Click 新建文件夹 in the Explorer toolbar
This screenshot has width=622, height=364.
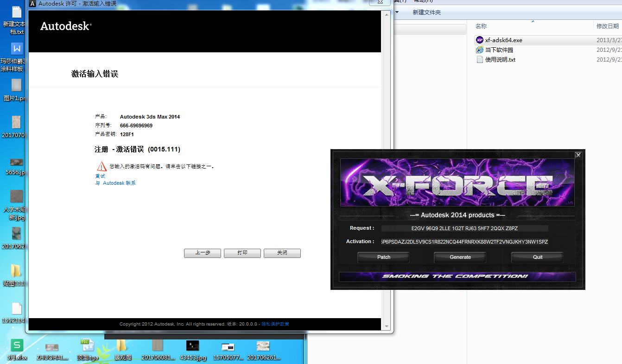click(427, 13)
